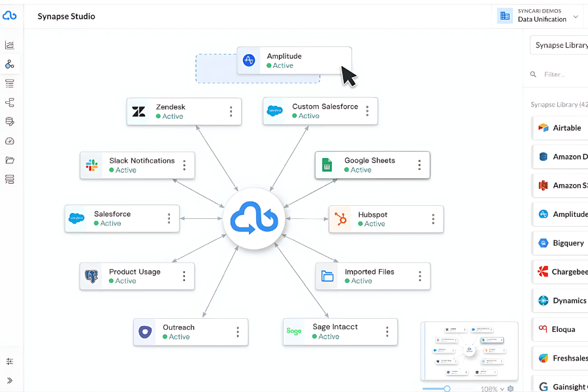The width and height of the screenshot is (588, 392).
Task: Open the folder icon in the left sidebar
Action: click(x=10, y=160)
